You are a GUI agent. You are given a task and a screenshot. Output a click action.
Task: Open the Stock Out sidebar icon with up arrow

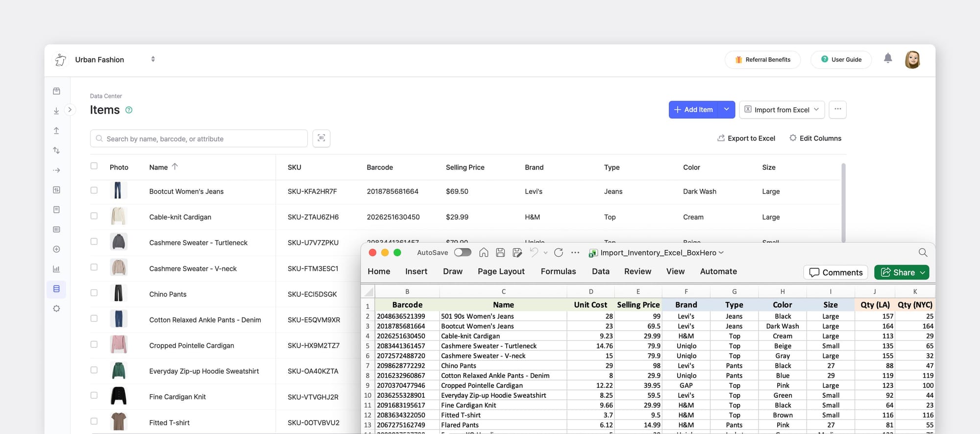[56, 131]
